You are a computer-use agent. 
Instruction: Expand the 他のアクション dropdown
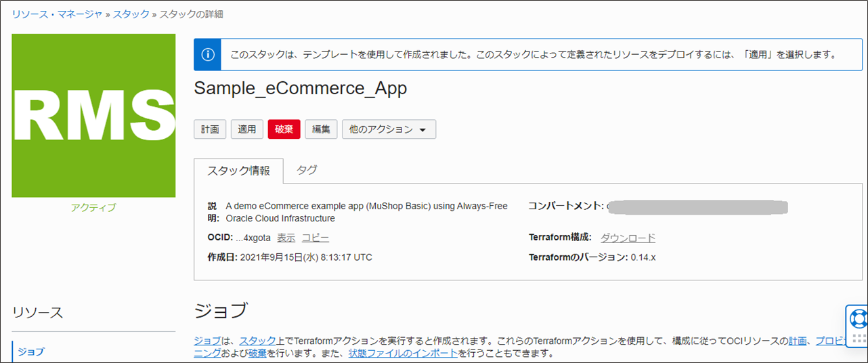(x=389, y=129)
